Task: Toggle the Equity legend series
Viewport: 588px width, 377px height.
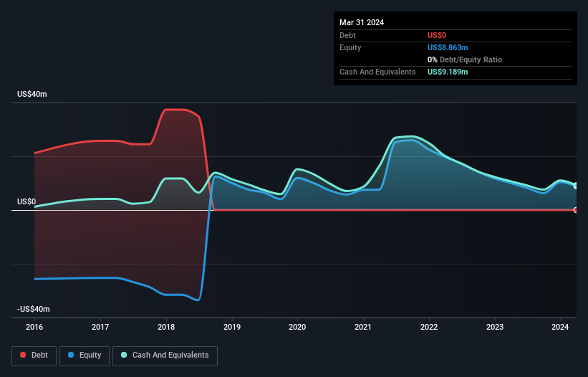Action: [x=85, y=355]
